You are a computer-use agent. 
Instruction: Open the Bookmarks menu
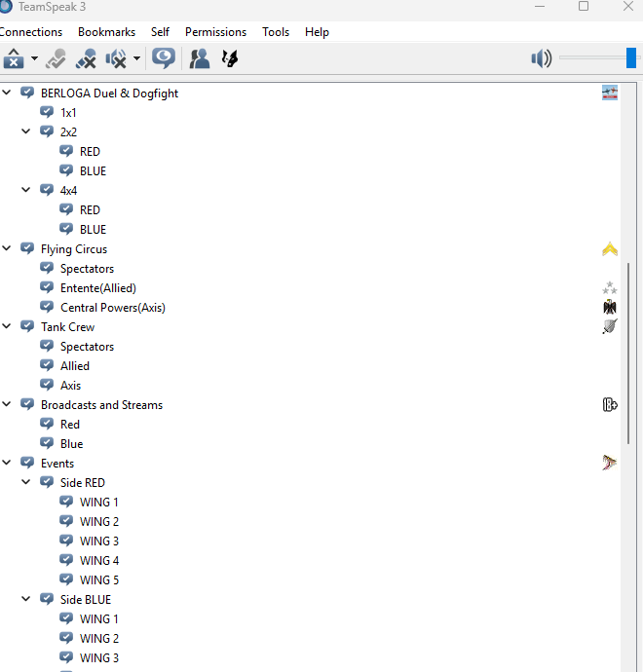click(107, 32)
